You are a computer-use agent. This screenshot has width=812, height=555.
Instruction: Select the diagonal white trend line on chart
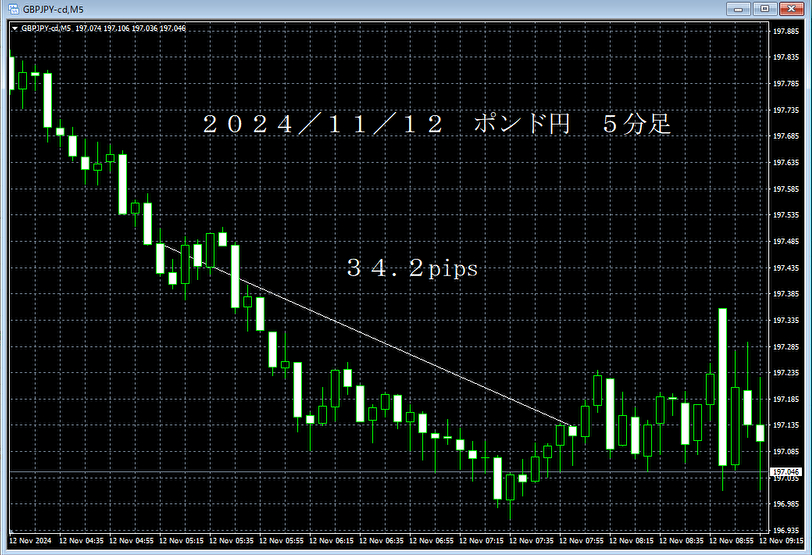point(368,337)
